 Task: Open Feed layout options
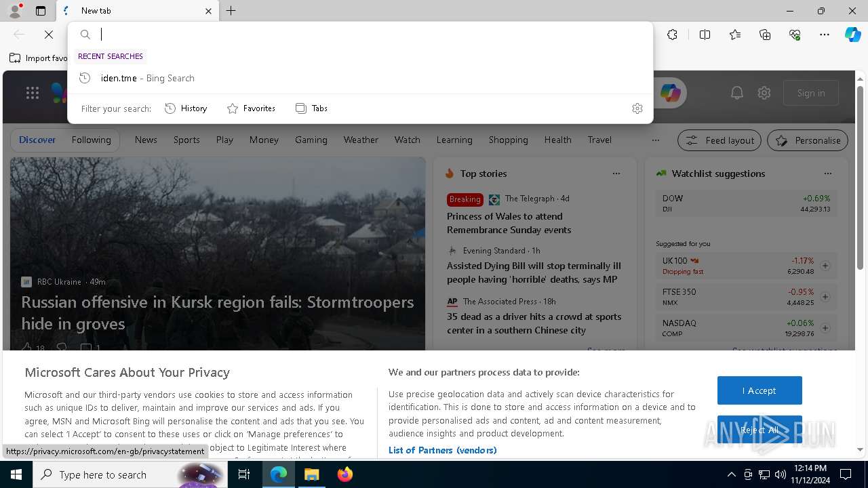coord(720,140)
